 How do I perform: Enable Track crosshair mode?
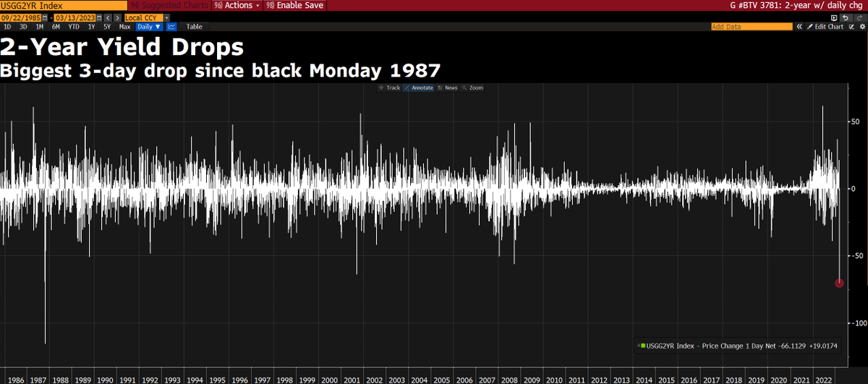click(389, 88)
